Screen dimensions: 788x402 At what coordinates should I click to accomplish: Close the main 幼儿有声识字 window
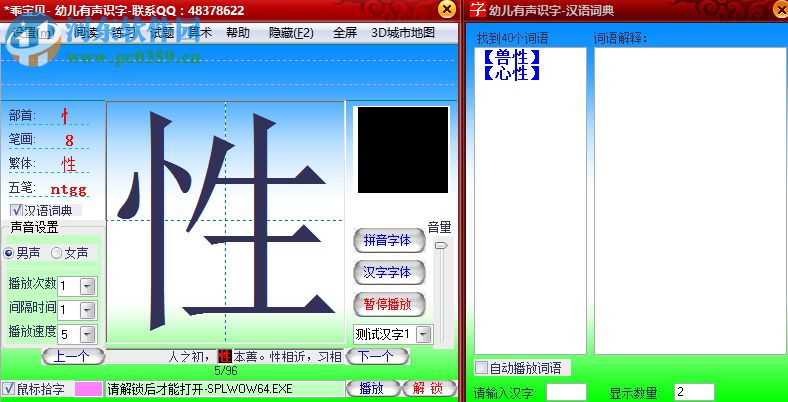[447, 9]
